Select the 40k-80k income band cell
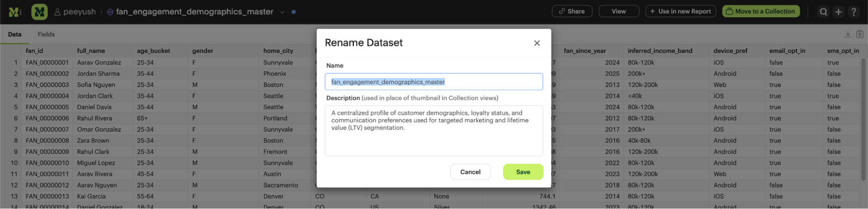 pyautogui.click(x=639, y=140)
